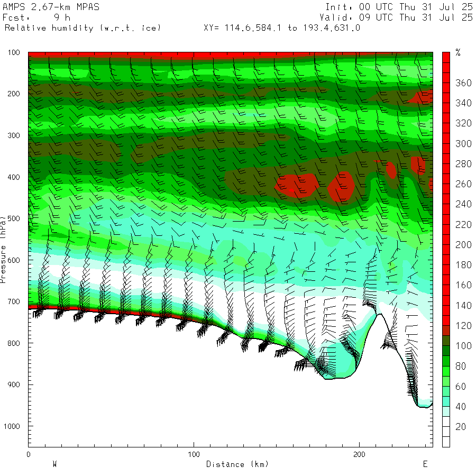
Task: Click the 120 colorbar label
Action: 463,326
